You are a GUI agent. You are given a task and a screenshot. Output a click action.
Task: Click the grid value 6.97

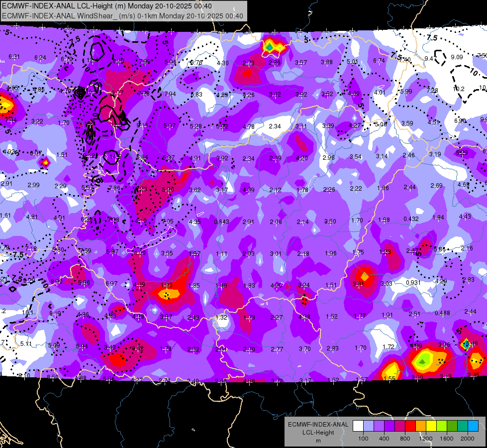click(x=111, y=284)
